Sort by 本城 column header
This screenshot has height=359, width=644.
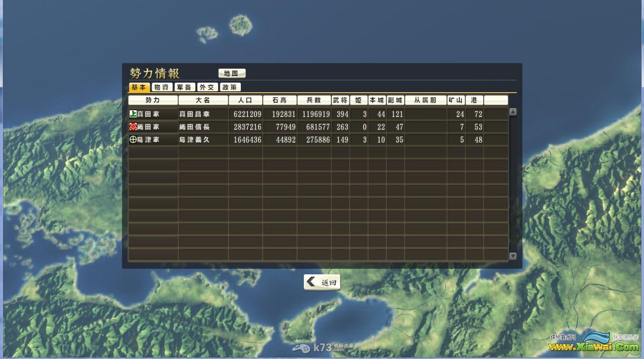pyautogui.click(x=377, y=100)
